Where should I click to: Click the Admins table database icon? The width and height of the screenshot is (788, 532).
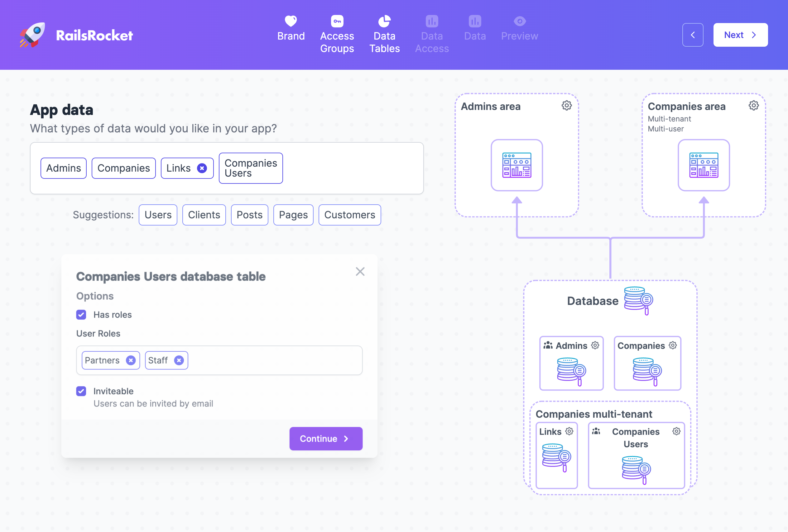[571, 372]
